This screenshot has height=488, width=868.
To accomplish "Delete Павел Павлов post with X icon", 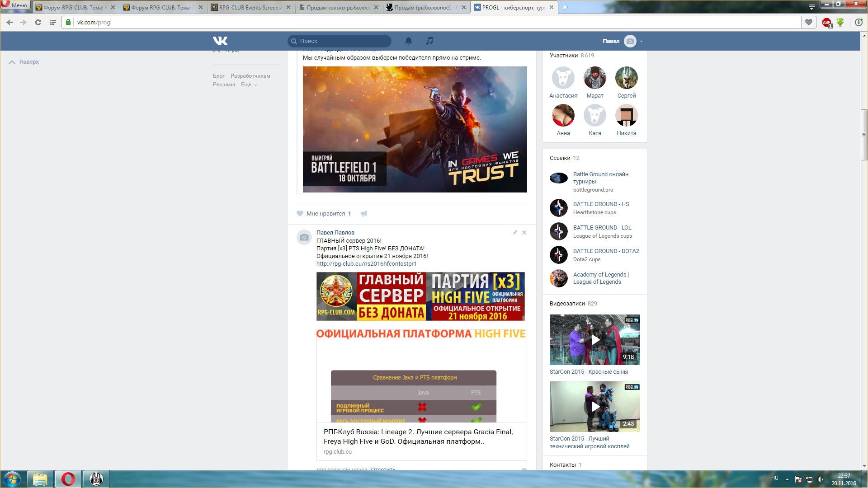I will [x=524, y=232].
